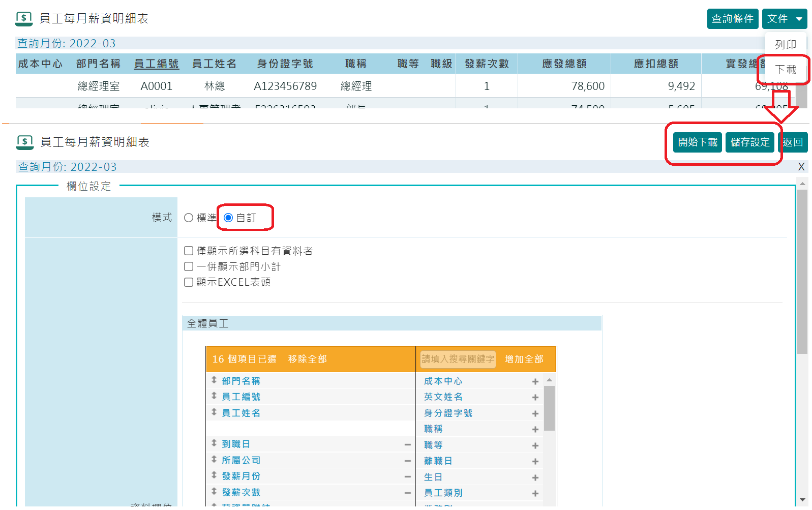Click the upper 查詢月份: 2022-03 label

coord(67,43)
